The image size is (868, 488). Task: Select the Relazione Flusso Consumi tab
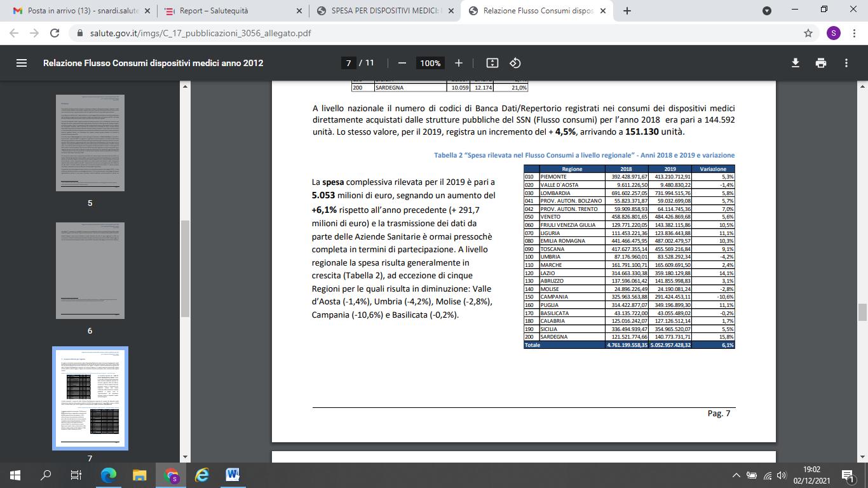point(537,11)
